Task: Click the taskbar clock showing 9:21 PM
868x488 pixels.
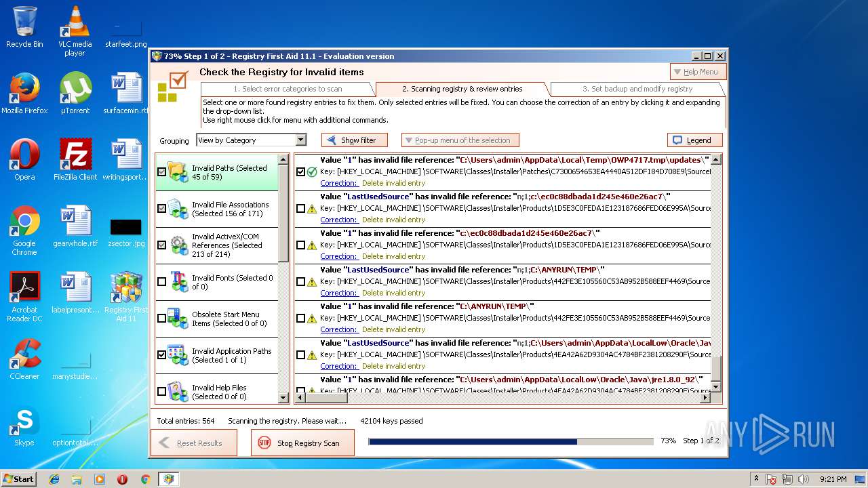Action: [833, 479]
